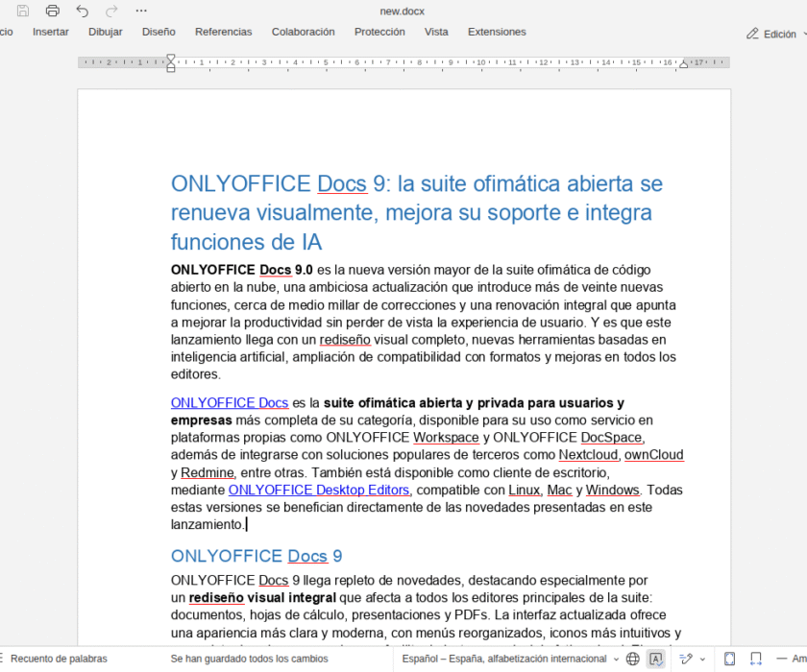Open the Diseño tab
The width and height of the screenshot is (807, 672).
[159, 32]
